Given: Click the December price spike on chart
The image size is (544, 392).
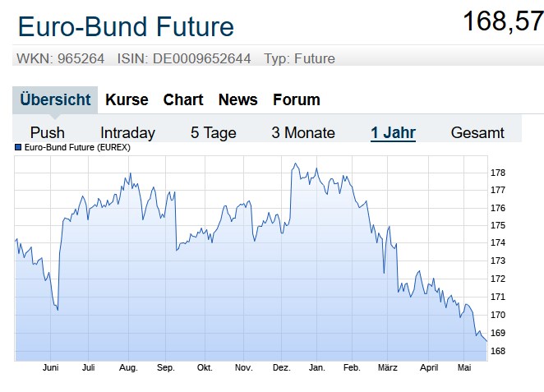Looking at the screenshot, I should point(294,164).
